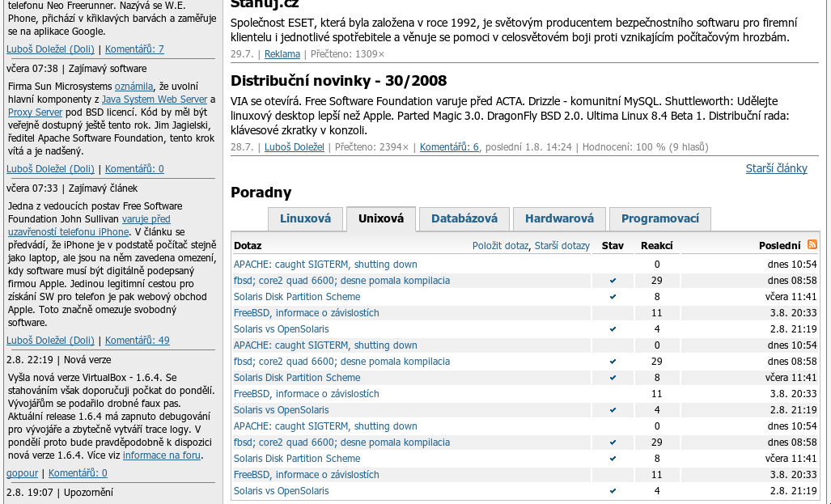831x504 pixels.
Task: Click the Přečteno: 2394× text
Action: point(371,147)
